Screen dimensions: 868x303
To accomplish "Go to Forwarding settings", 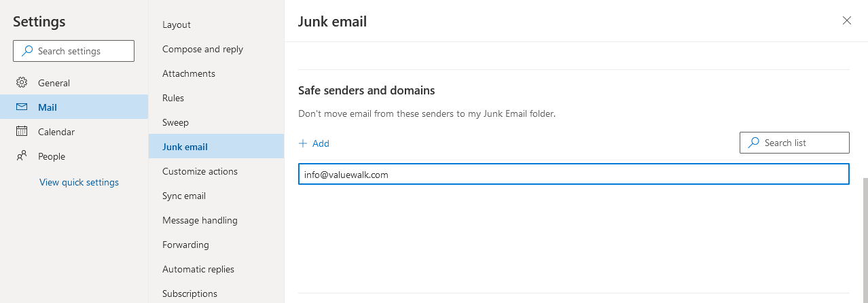I will 185,245.
